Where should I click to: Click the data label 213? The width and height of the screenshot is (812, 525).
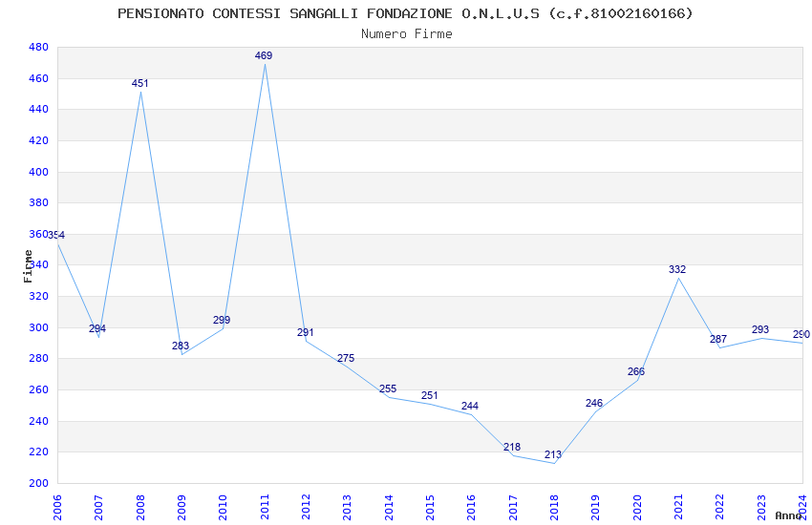pyautogui.click(x=553, y=454)
